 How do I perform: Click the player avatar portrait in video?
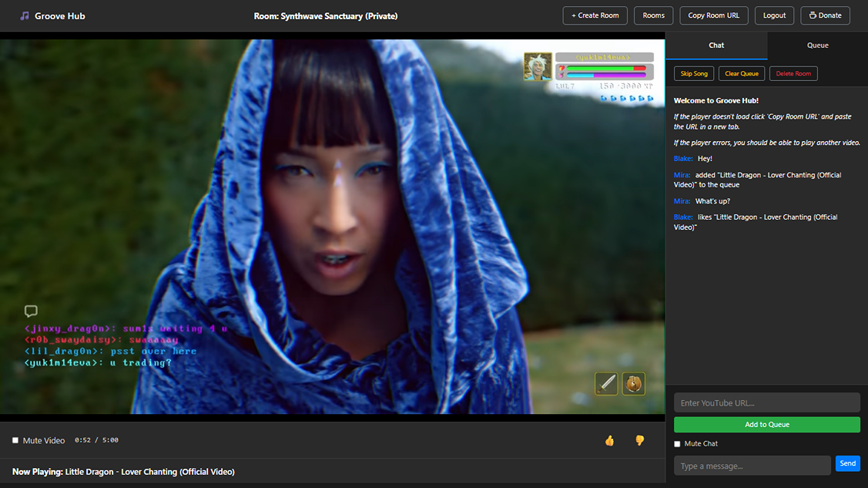(x=538, y=66)
